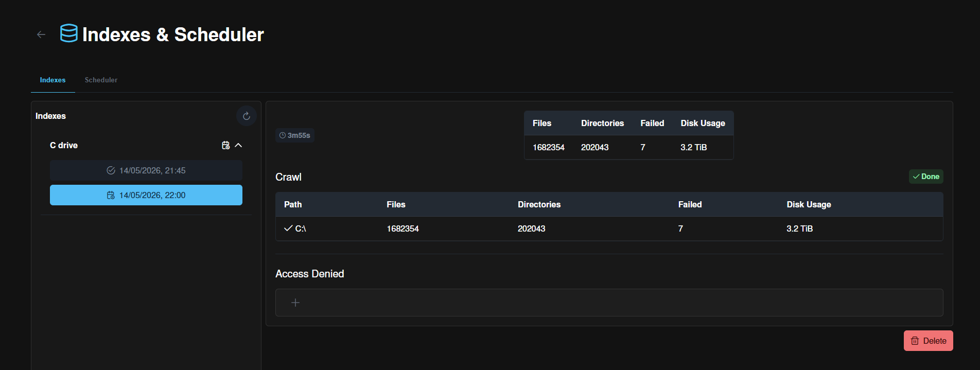Viewport: 980px width, 370px height.
Task: Delete the selected index
Action: [x=928, y=341]
